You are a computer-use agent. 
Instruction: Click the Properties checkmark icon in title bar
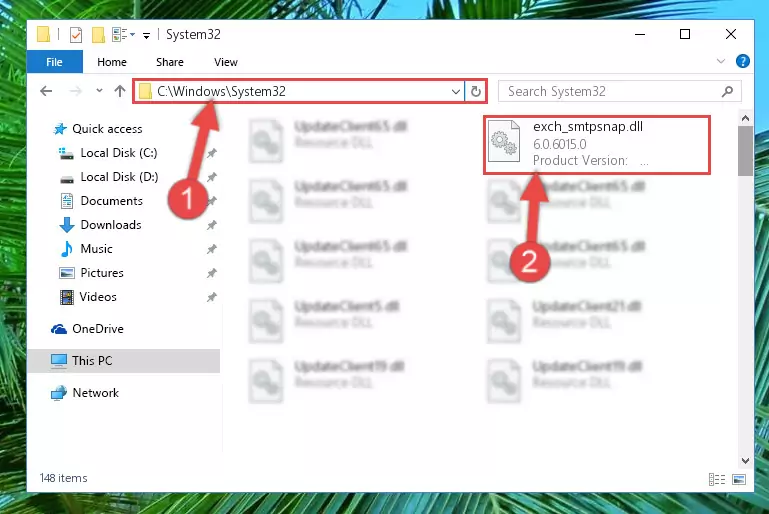tap(76, 35)
